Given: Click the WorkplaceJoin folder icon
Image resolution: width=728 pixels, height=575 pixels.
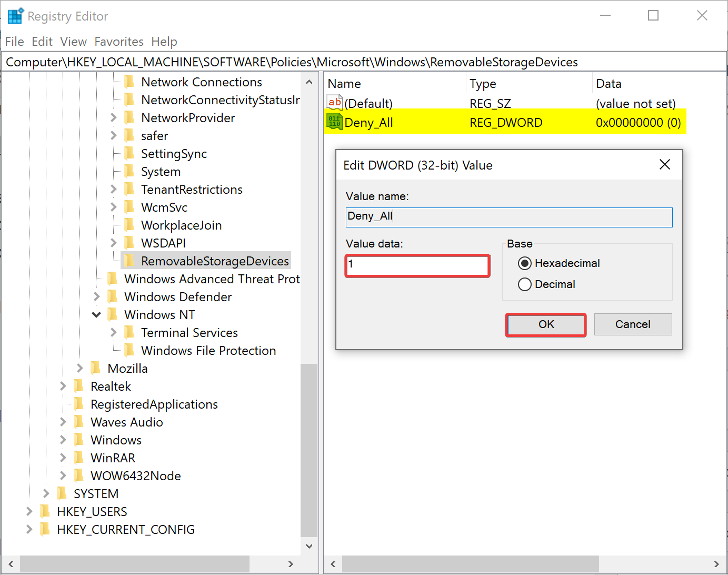Looking at the screenshot, I should pyautogui.click(x=129, y=225).
